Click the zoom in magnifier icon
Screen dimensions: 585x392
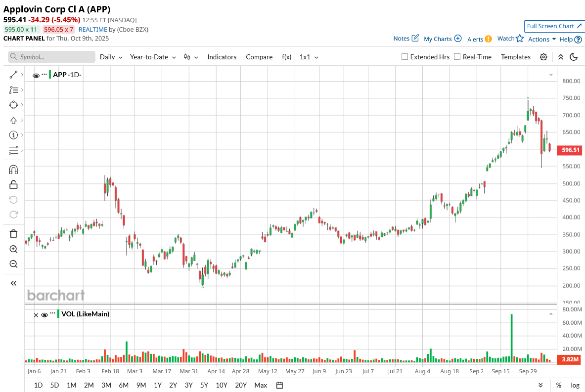point(13,249)
